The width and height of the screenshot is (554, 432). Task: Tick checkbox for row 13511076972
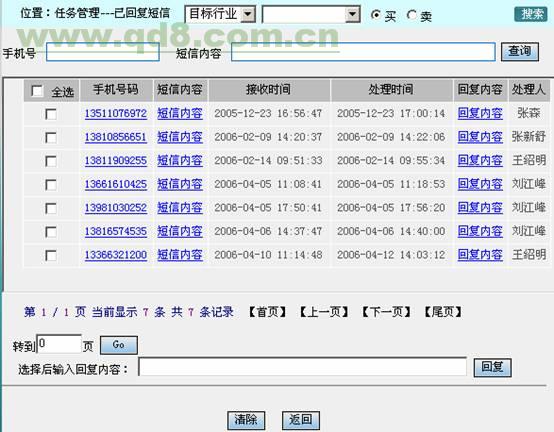pyautogui.click(x=51, y=114)
